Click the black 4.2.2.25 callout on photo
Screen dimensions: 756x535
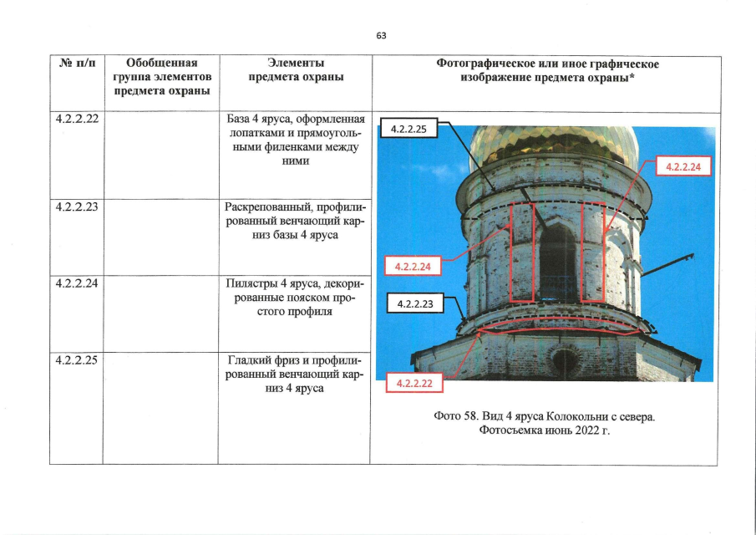click(409, 130)
